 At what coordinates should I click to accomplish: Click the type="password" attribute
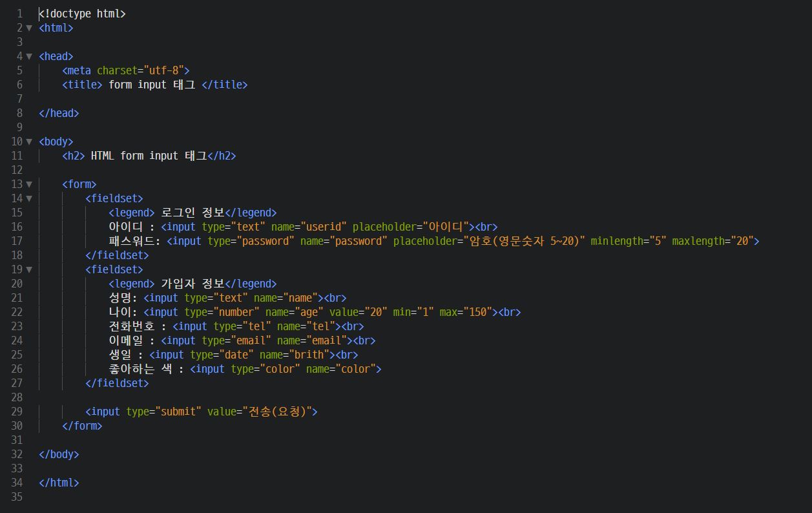(251, 241)
